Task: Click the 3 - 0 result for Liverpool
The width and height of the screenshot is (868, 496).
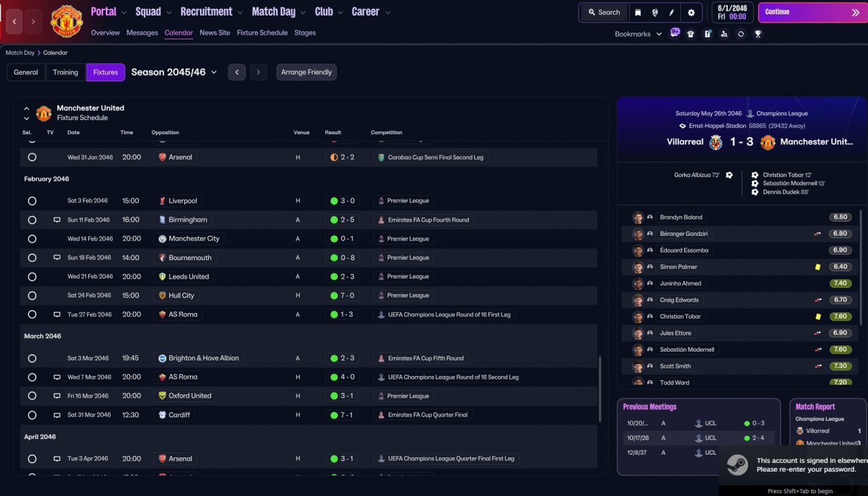Action: click(342, 201)
